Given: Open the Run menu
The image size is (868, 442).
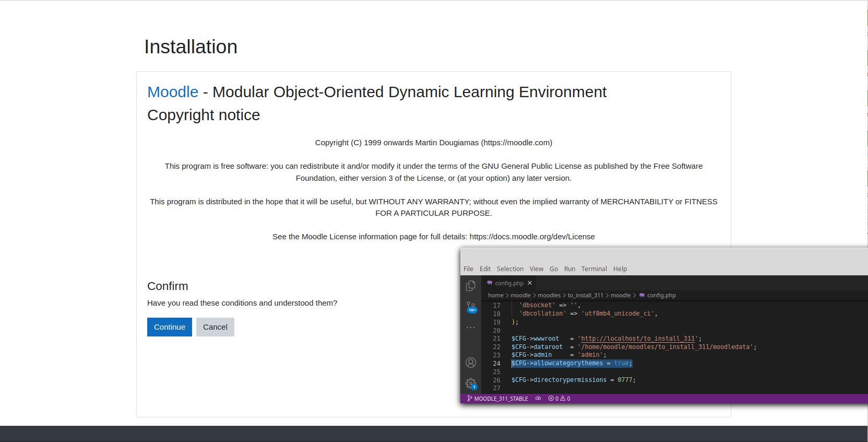Looking at the screenshot, I should click(569, 269).
